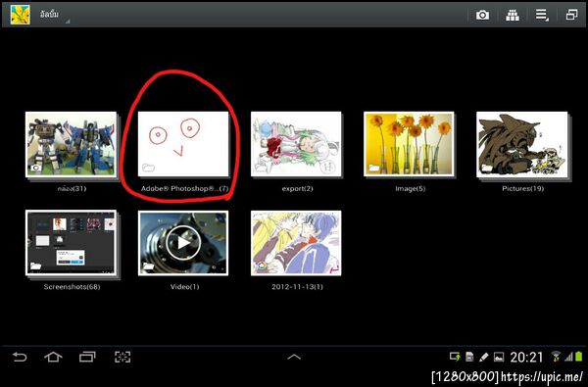Expand the mini apps tray arrow
Image resolution: width=588 pixels, height=387 pixels.
point(294,357)
